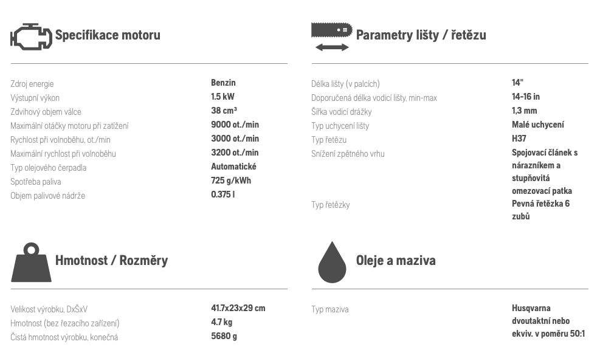The height and width of the screenshot is (364, 600).
Task: Click the 14-16 in recommended bar length
Action: (x=526, y=97)
